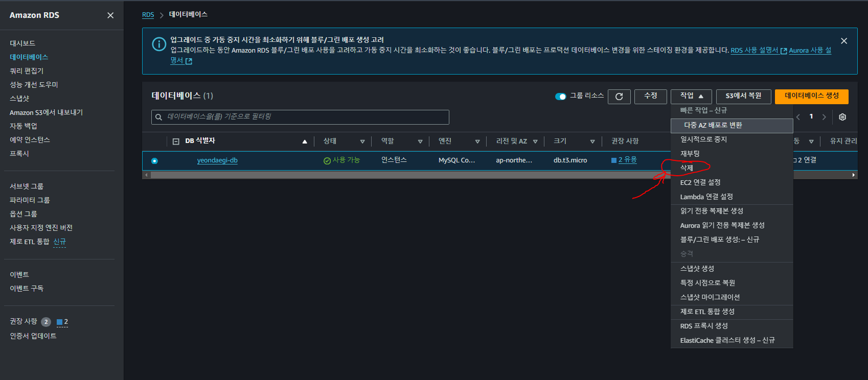Viewport: 868px width, 380px height.
Task: Go to 쿼리 편집기 in sidebar
Action: [27, 71]
